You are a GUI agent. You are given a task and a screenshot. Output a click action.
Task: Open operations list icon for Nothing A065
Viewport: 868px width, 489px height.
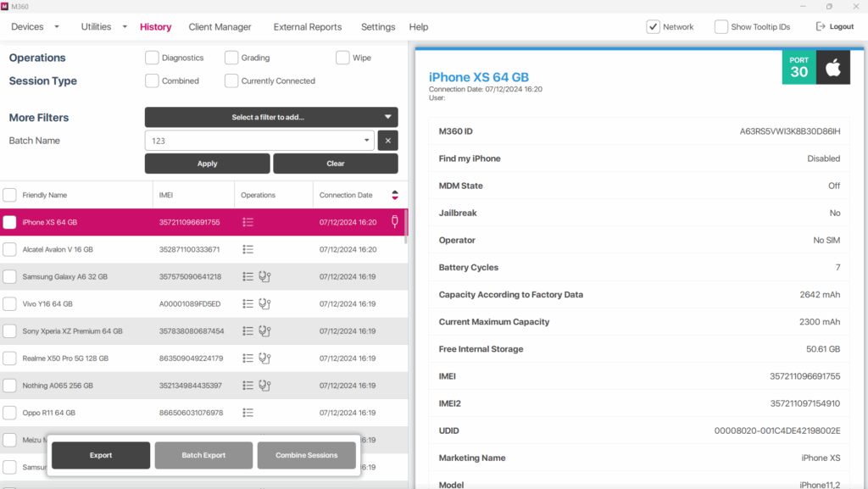click(x=248, y=385)
